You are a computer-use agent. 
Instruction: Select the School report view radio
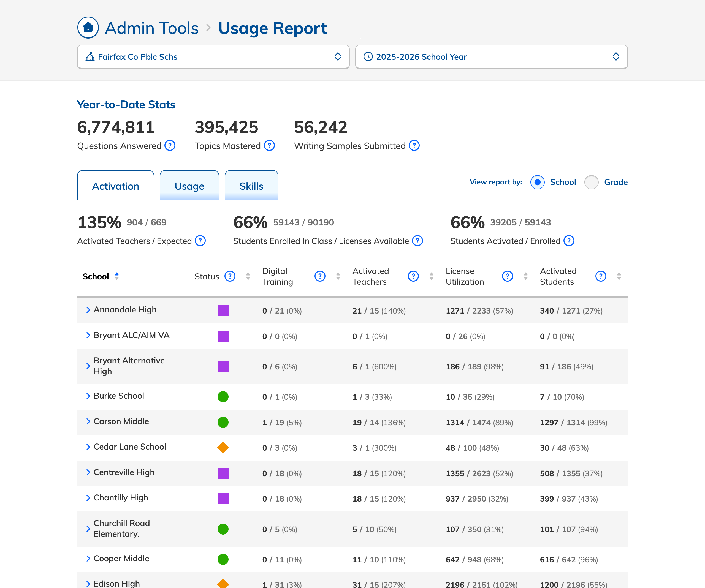point(537,182)
